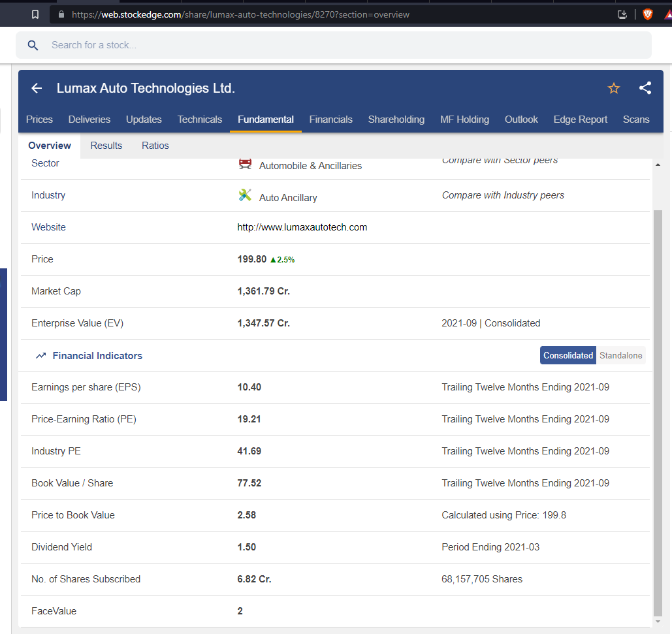Click Compare with Industry peers link

pyautogui.click(x=503, y=195)
